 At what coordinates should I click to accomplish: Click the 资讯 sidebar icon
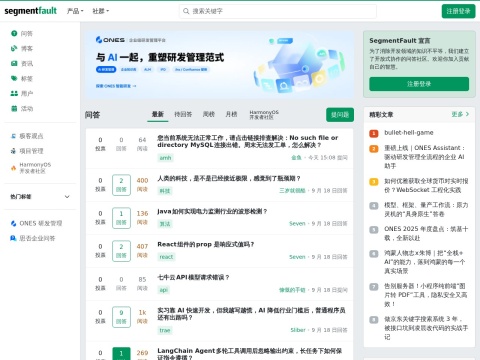click(x=14, y=63)
